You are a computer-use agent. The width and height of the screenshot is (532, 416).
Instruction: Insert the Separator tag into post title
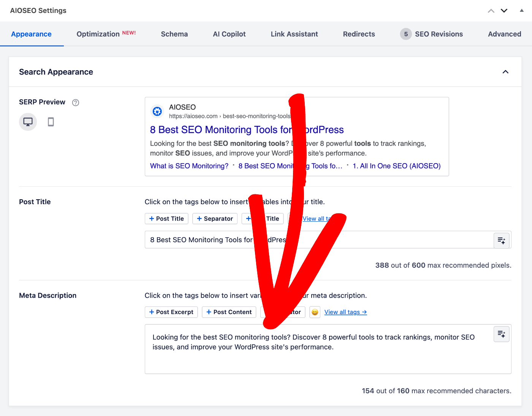(215, 219)
